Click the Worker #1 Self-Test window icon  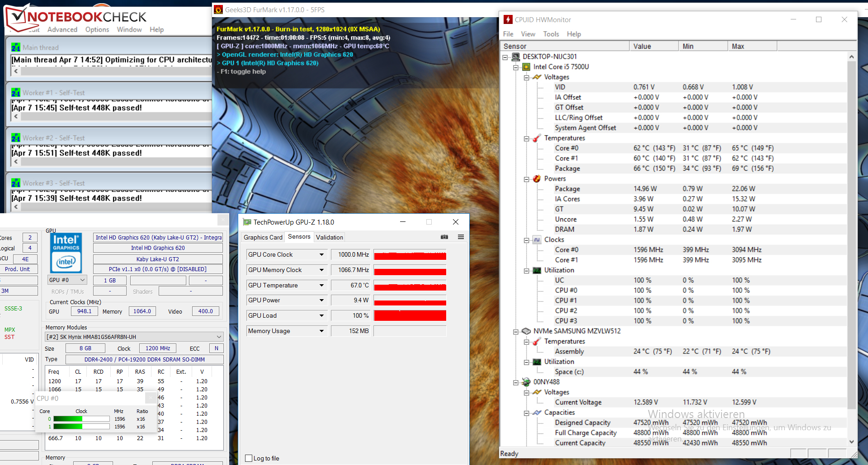(x=16, y=93)
